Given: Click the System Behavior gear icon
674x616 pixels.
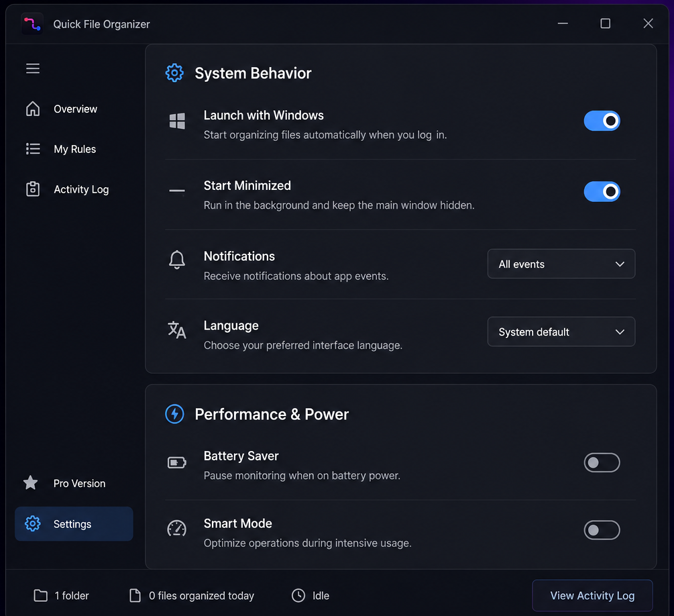Looking at the screenshot, I should [174, 73].
